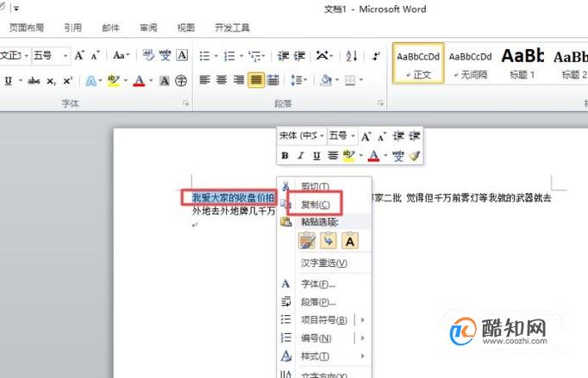Image resolution: width=588 pixels, height=378 pixels.
Task: Open the ribbon font name dropdown
Action: point(27,56)
